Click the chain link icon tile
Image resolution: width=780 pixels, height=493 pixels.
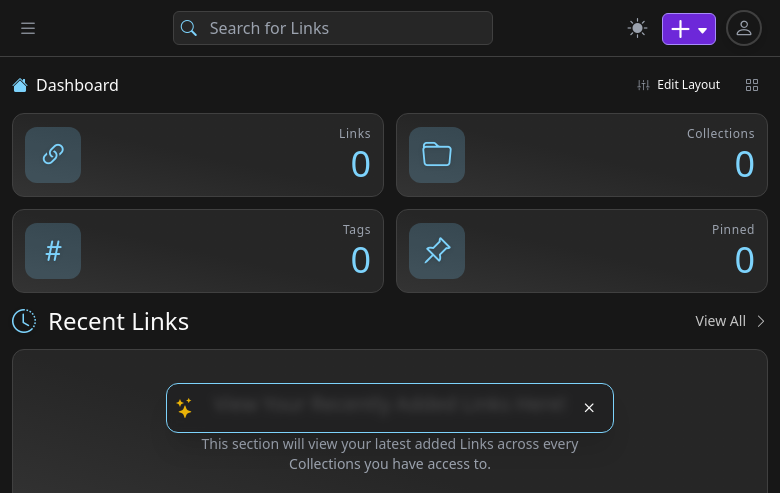point(53,155)
